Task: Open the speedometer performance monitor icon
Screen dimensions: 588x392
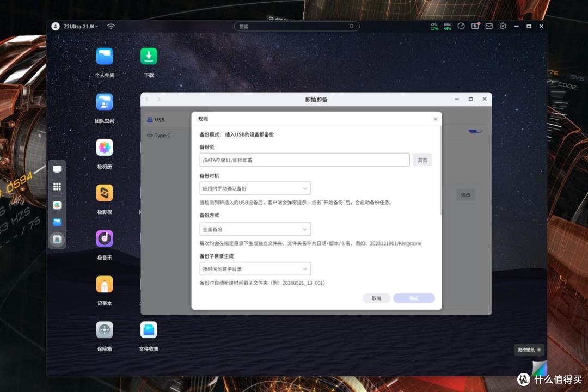Action: (461, 26)
